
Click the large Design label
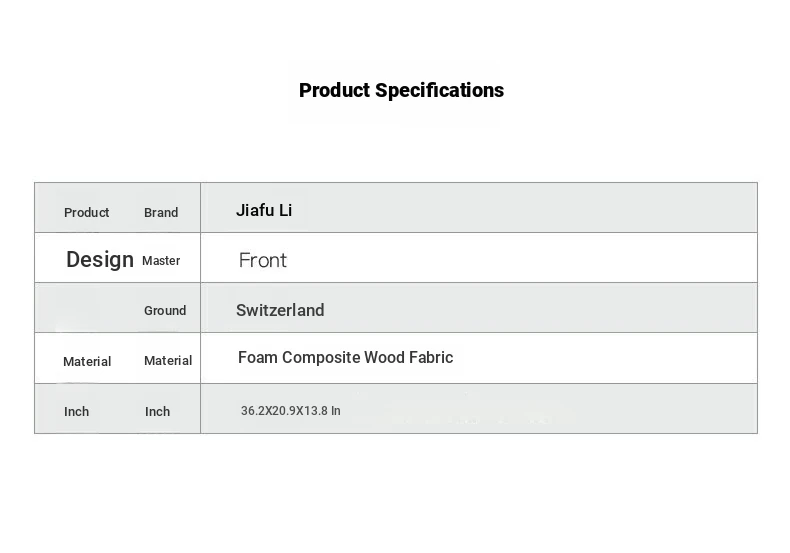click(100, 259)
